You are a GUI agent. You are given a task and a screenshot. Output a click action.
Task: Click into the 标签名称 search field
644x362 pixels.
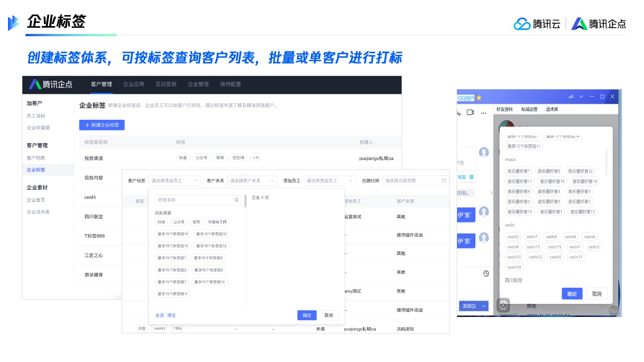(198, 200)
